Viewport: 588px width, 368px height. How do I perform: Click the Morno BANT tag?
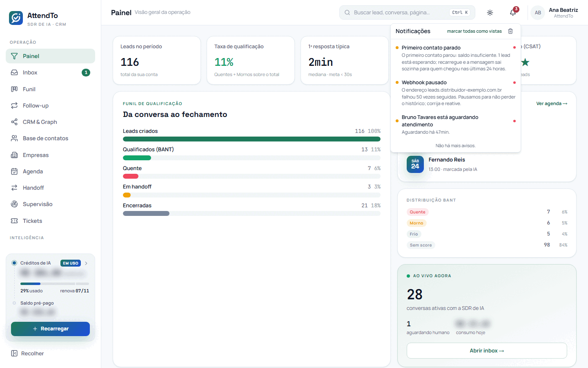[x=416, y=223]
